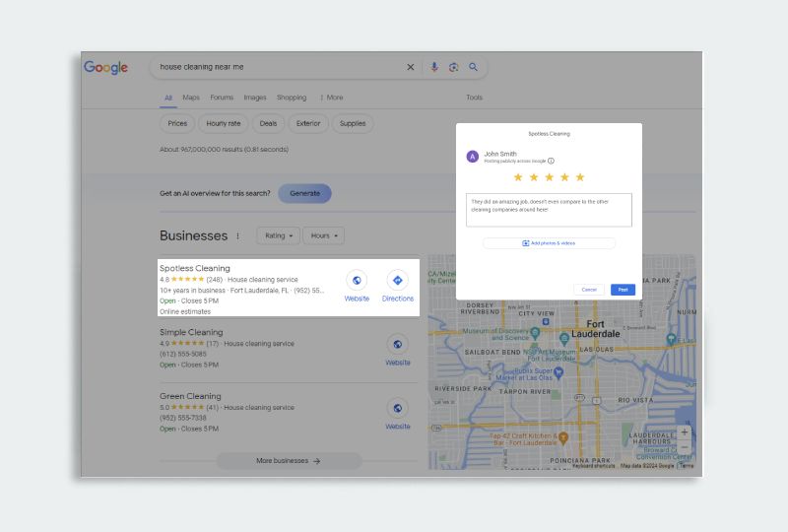Get directions to Spotless Cleaning
Image resolution: width=788 pixels, height=532 pixels.
tap(398, 280)
